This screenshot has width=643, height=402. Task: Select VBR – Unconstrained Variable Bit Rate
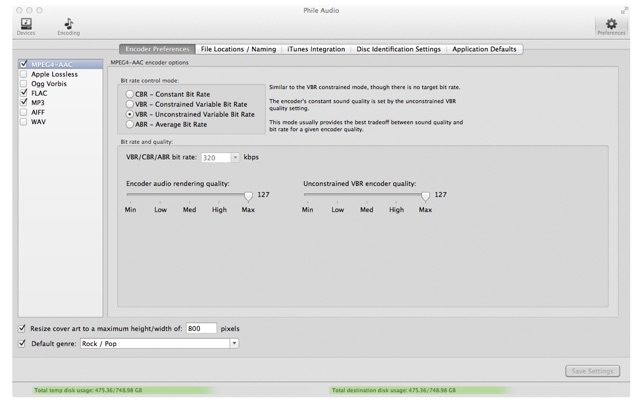click(130, 114)
